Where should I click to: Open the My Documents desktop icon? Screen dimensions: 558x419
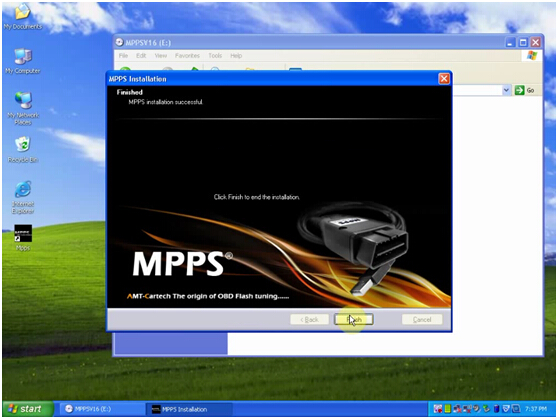22,16
